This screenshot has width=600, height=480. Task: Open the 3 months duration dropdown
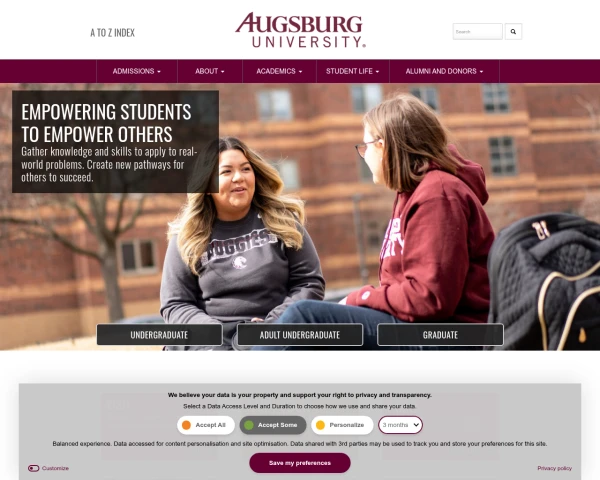400,425
